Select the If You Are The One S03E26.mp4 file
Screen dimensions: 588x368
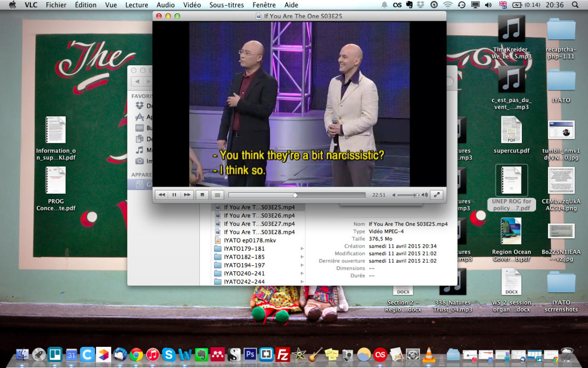pyautogui.click(x=259, y=215)
